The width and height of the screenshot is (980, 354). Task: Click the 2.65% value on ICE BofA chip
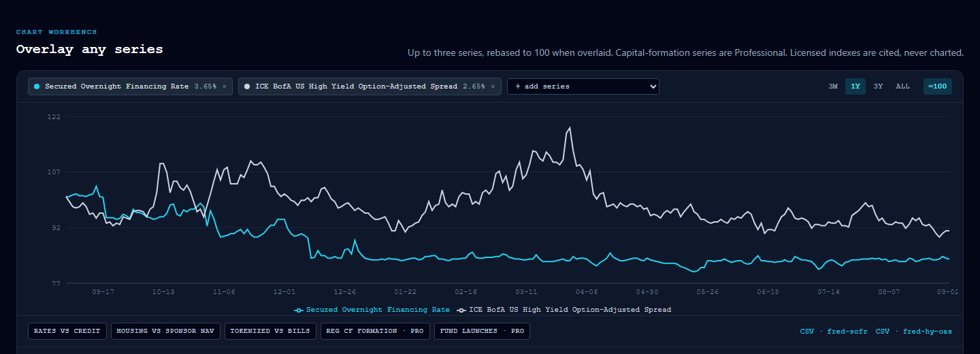[474, 86]
